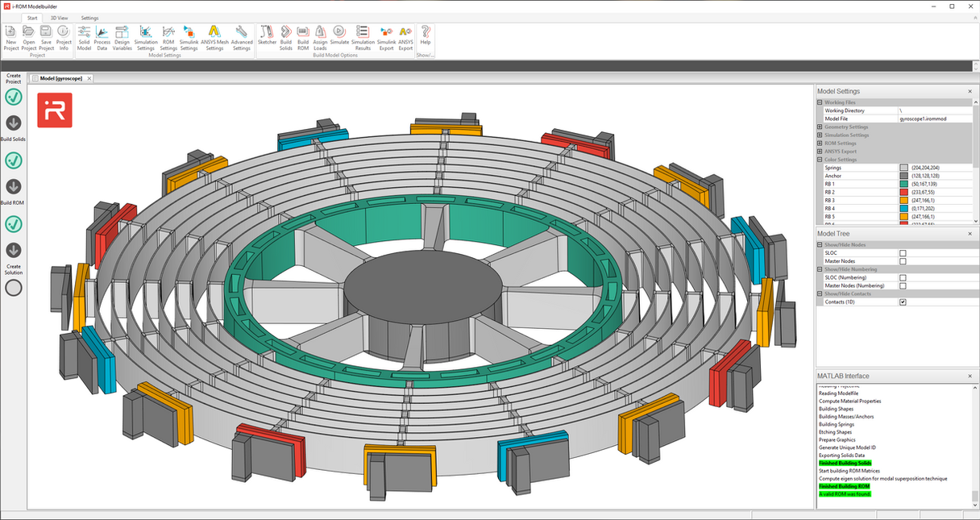
Task: Collapse Show/Hide Contacts section
Action: (x=820, y=293)
